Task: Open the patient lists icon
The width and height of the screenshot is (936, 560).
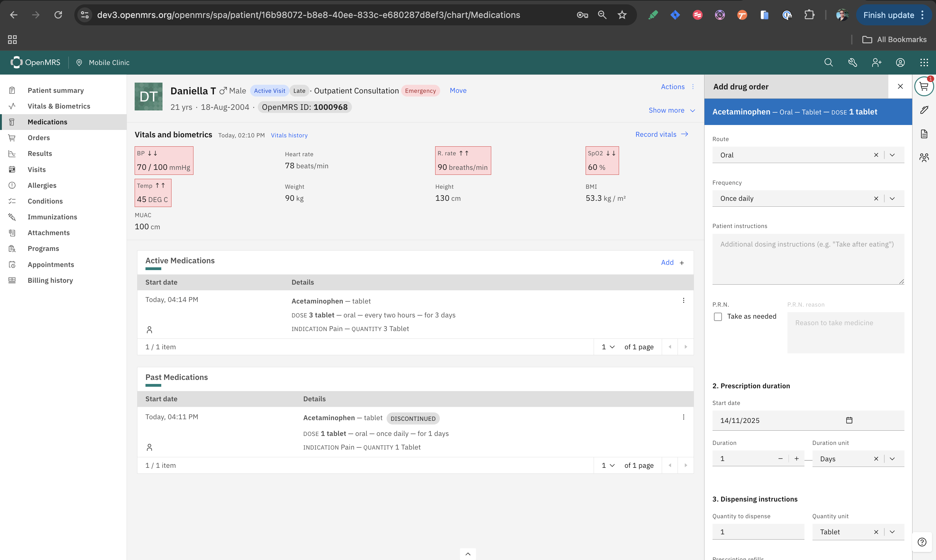Action: click(x=924, y=157)
